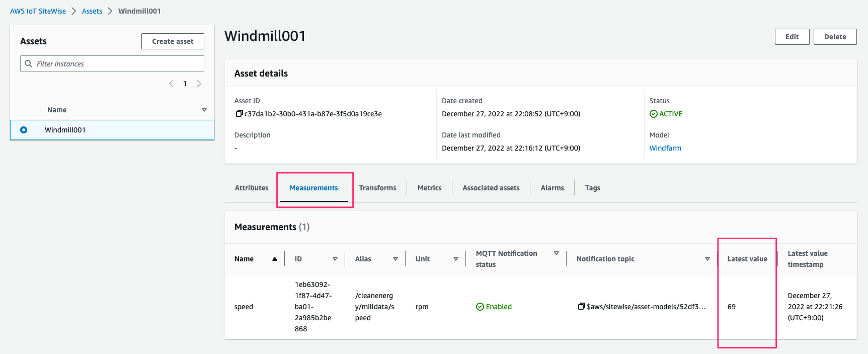Viewport: 868px width, 354px height.
Task: Click the Create asset button
Action: tap(173, 41)
